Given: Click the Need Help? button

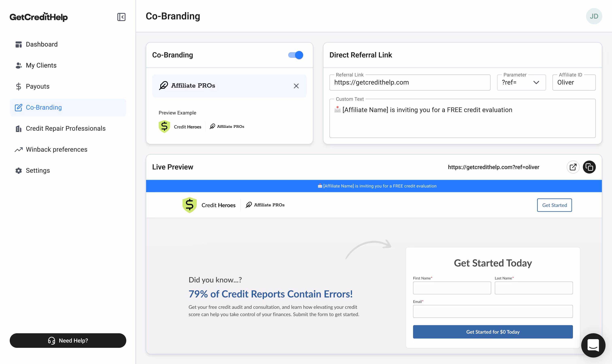Looking at the screenshot, I should 68,341.
